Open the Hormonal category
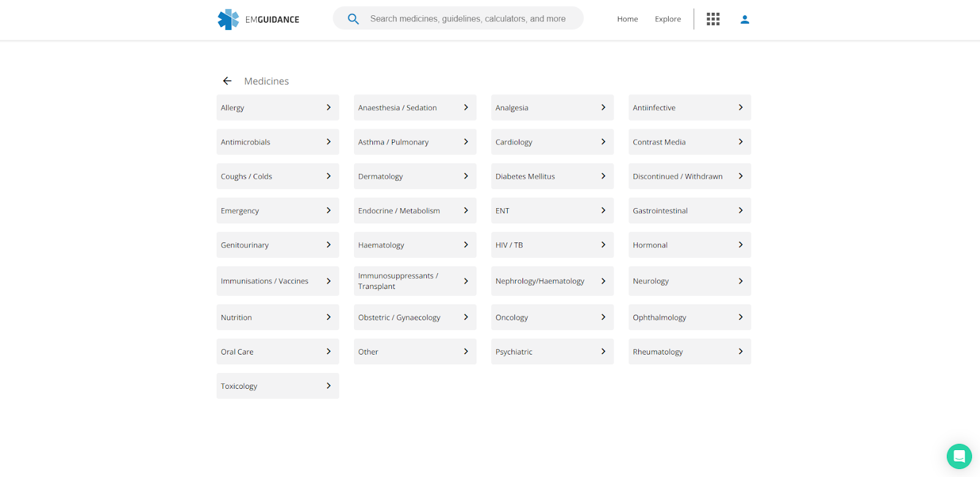The width and height of the screenshot is (980, 477). coord(690,245)
